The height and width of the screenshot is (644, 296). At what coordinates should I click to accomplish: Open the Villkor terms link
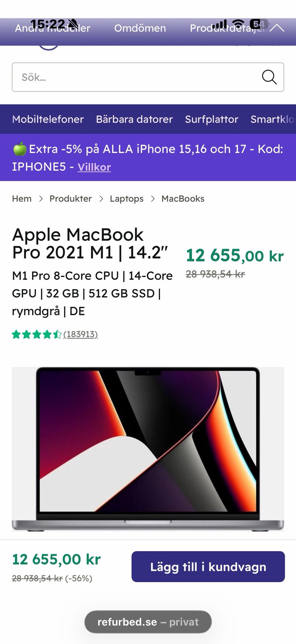(94, 167)
